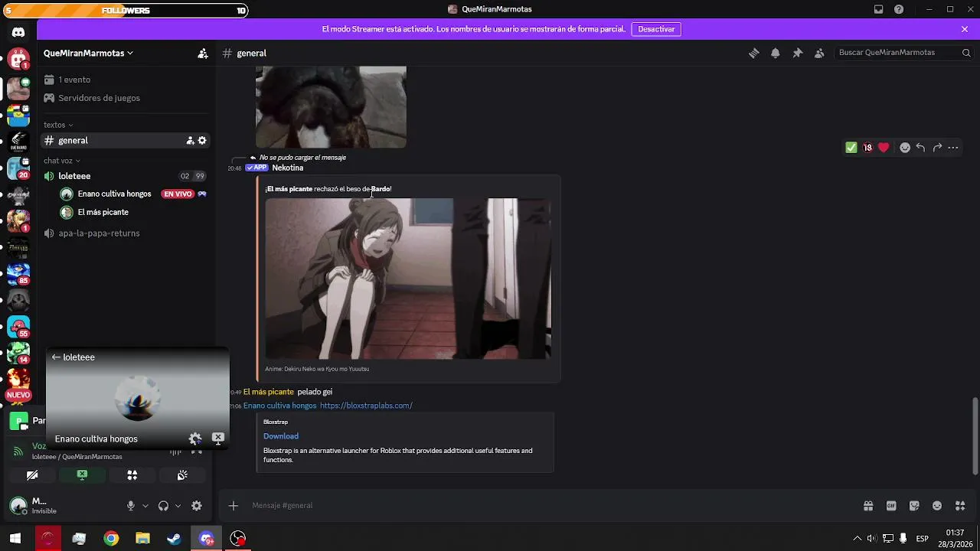Forward the Nekotina message
Screen dimensions: 980x551
(x=937, y=148)
